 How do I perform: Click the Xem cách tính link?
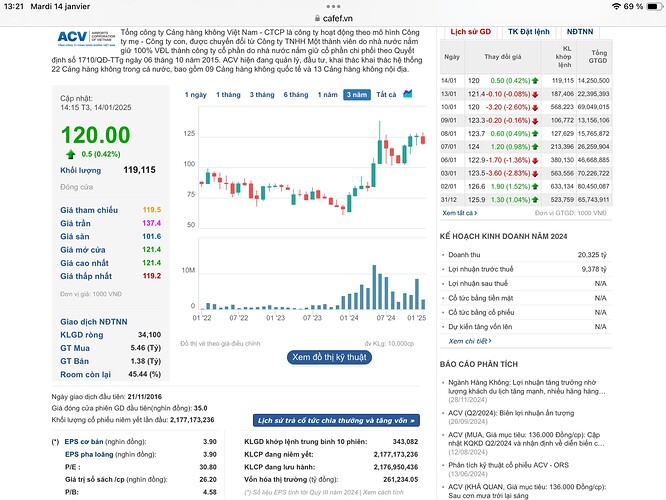coord(383,492)
